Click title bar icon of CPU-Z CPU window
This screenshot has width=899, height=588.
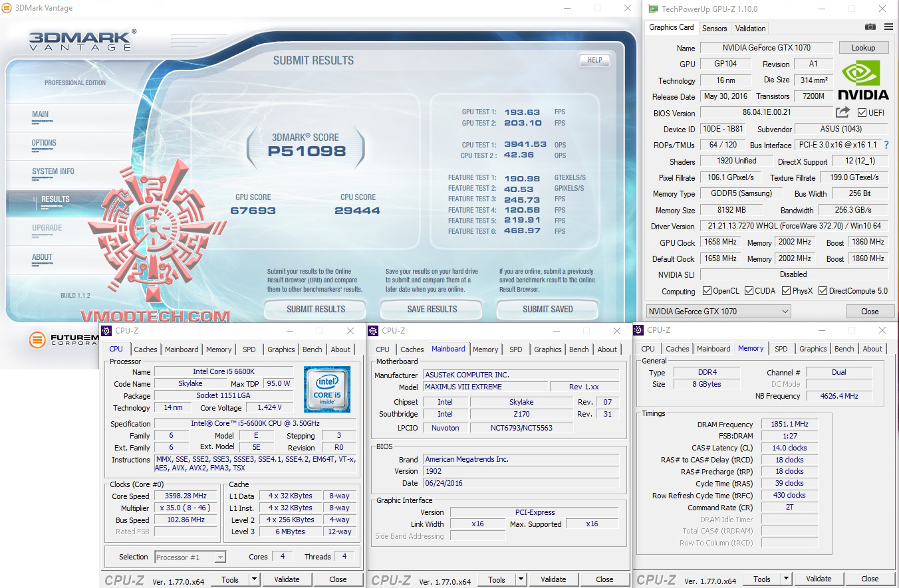click(x=106, y=331)
